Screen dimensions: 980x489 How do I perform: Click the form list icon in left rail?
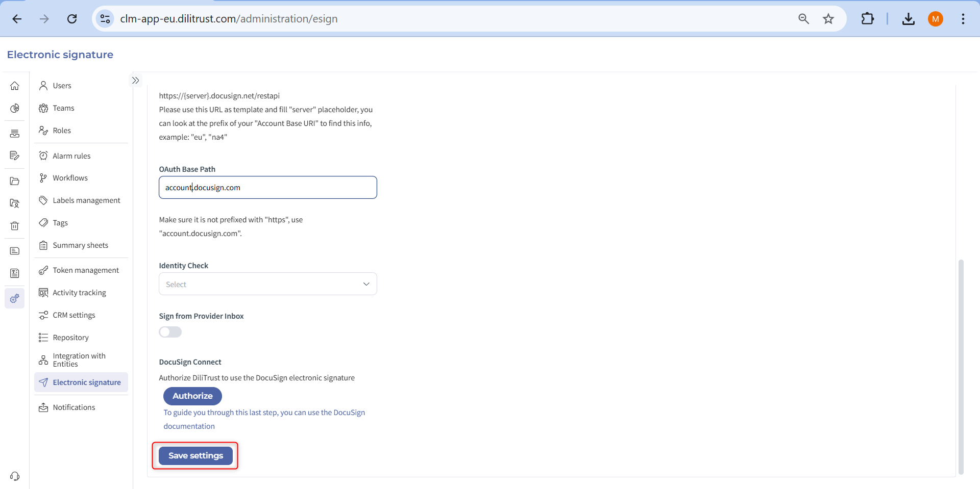pyautogui.click(x=15, y=273)
